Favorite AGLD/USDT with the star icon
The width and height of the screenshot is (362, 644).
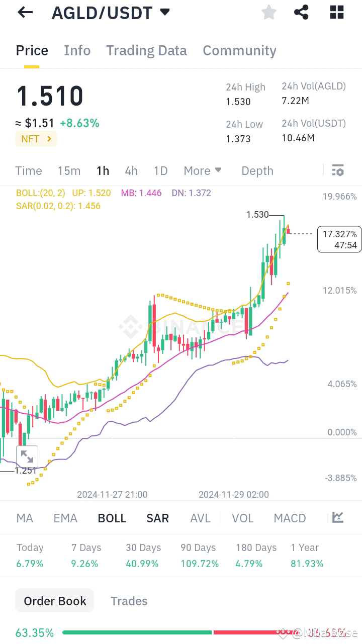point(268,12)
